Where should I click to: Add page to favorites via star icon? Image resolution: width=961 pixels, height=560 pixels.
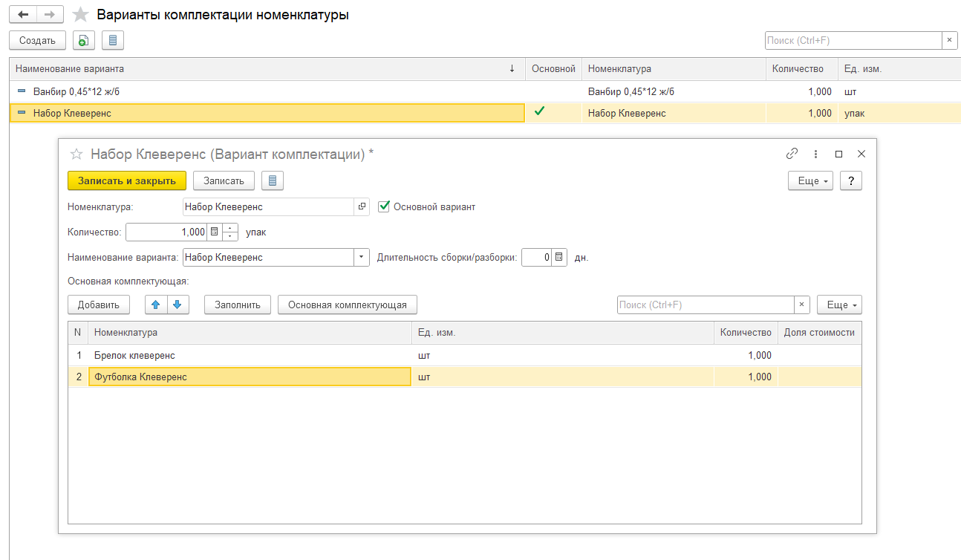pos(81,15)
